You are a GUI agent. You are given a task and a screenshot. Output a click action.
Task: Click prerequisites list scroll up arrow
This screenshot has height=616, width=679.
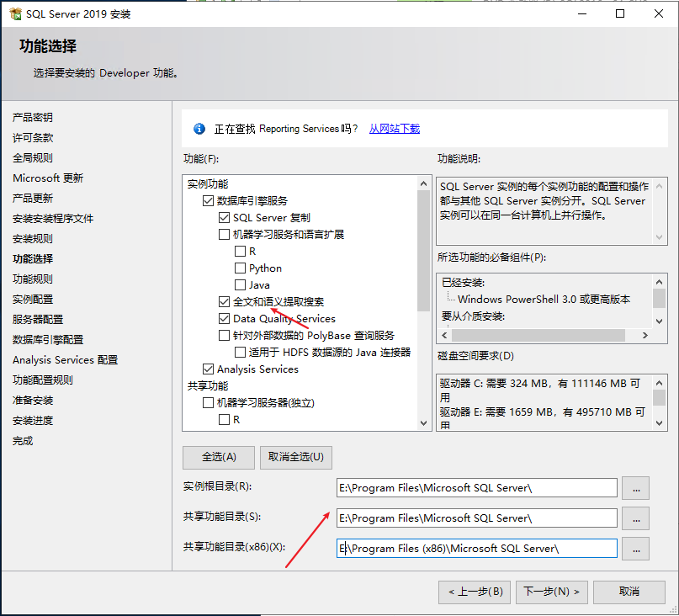click(x=659, y=282)
